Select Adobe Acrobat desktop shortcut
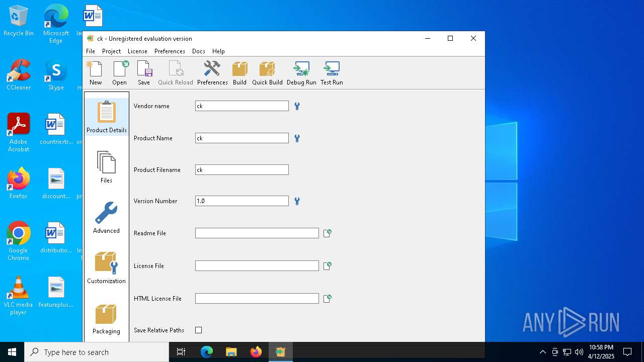Screen dimensions: 644x362 point(19,133)
